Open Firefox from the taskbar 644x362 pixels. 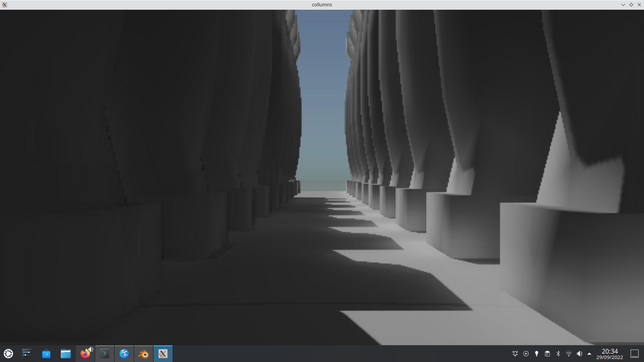[85, 354]
